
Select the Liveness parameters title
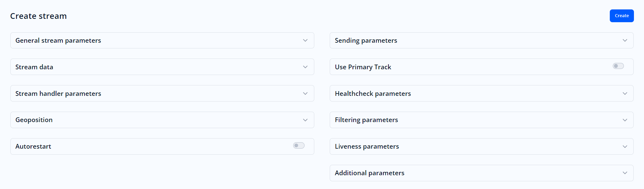367,147
